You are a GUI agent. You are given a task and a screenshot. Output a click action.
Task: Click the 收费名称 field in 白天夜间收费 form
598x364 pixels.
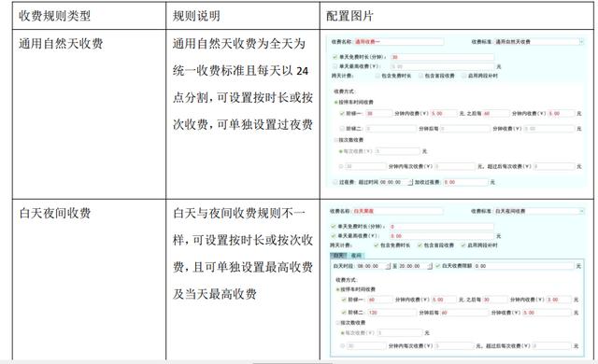click(x=398, y=211)
